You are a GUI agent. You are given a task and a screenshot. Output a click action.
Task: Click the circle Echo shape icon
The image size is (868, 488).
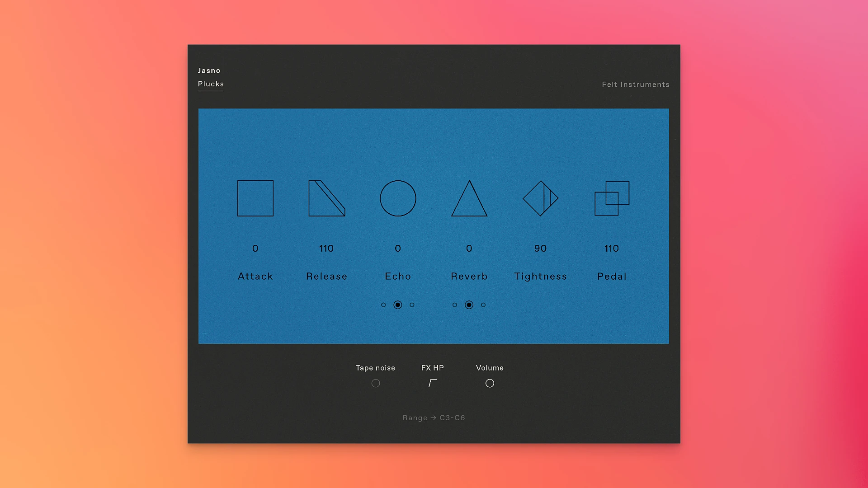tap(398, 198)
